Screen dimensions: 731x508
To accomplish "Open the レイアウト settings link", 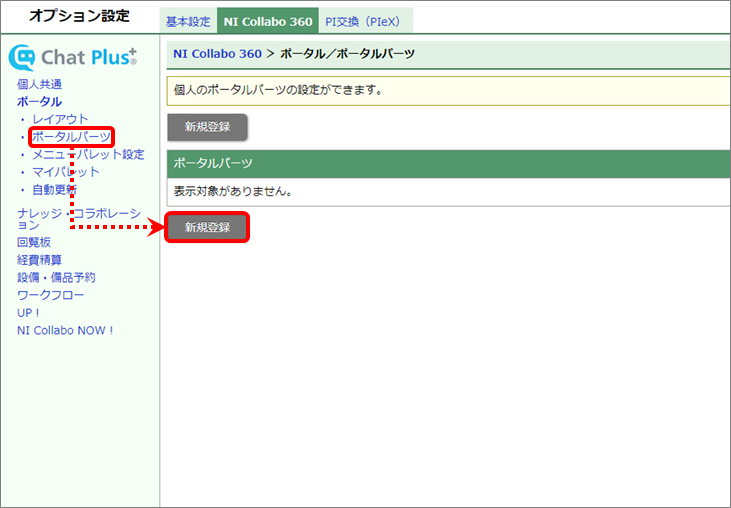I will 60,119.
